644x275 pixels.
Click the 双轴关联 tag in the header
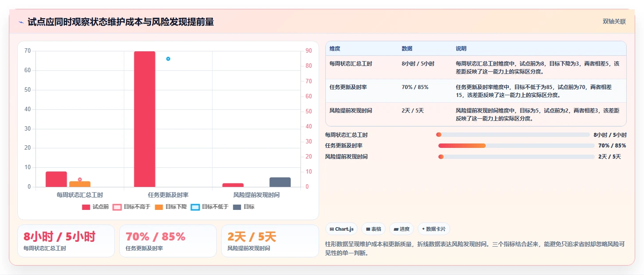pos(614,22)
